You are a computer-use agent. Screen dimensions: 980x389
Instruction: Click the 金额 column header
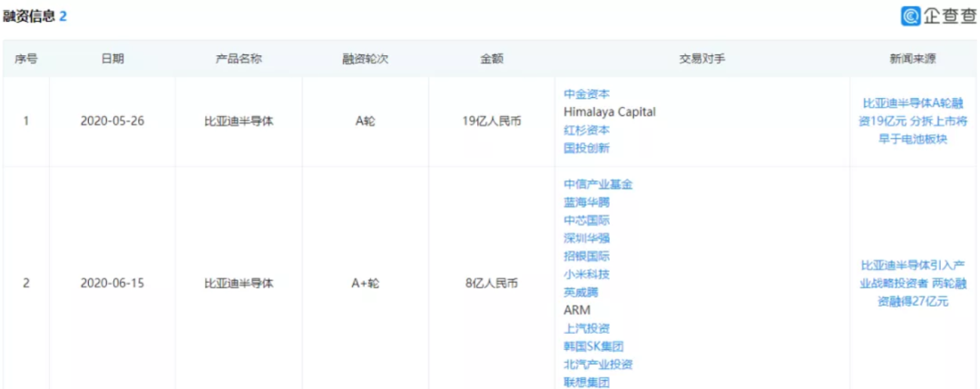point(492,59)
